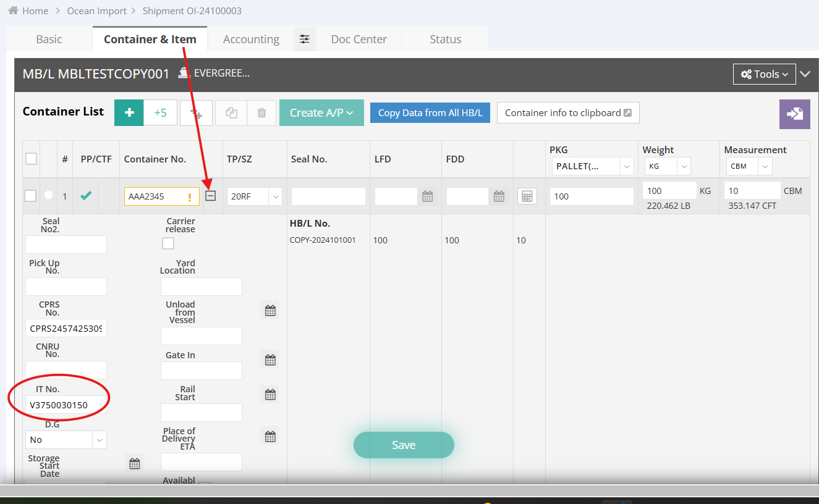The image size is (819, 504).
Task: Click the Save button
Action: pyautogui.click(x=404, y=445)
